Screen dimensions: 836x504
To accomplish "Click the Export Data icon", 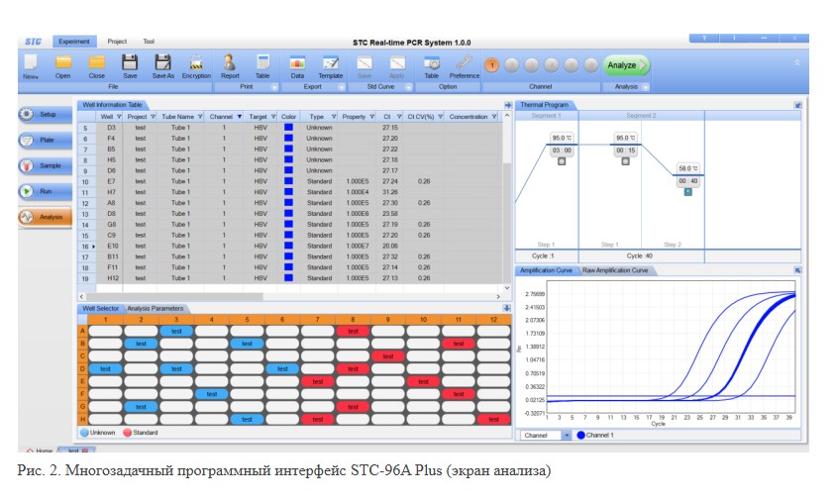I will pos(297,65).
